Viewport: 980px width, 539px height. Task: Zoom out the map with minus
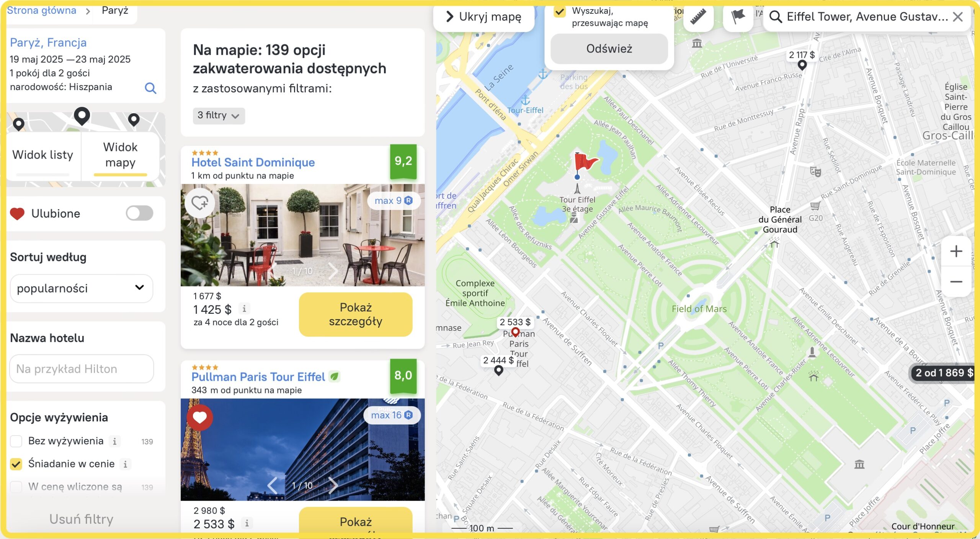click(956, 282)
